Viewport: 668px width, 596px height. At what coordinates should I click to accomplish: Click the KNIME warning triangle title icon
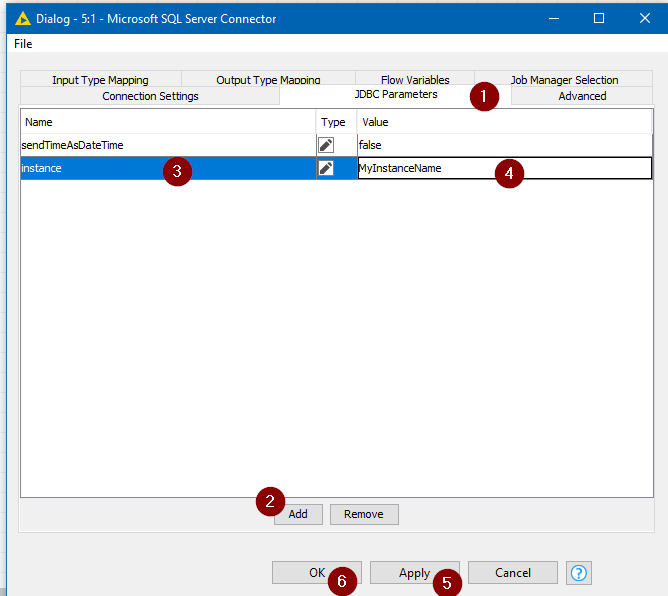pos(22,18)
